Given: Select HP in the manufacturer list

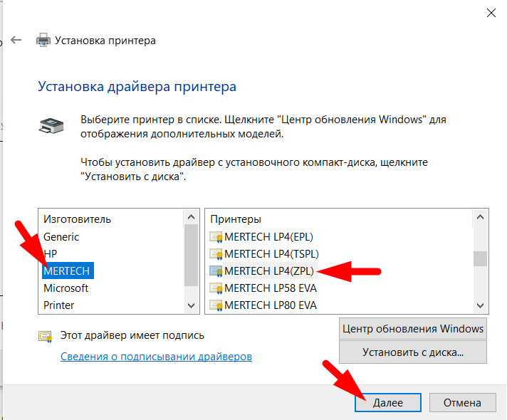Looking at the screenshot, I should tap(50, 253).
